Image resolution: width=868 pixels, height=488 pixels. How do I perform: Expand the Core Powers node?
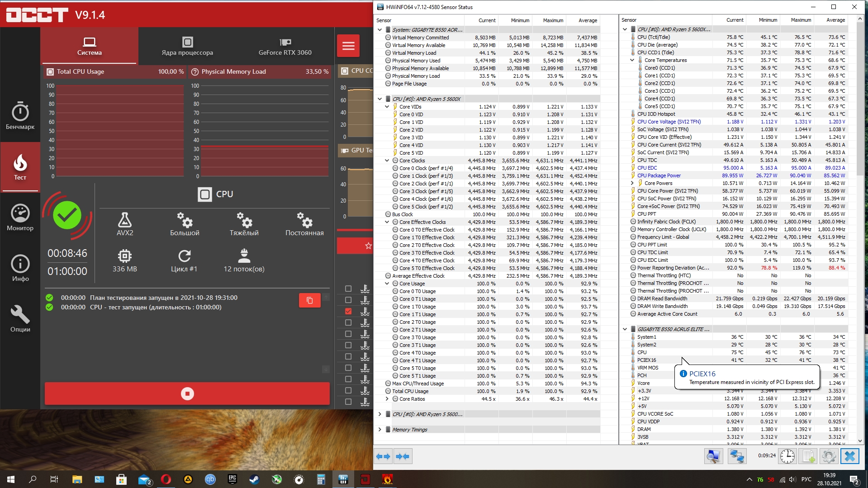pyautogui.click(x=632, y=183)
